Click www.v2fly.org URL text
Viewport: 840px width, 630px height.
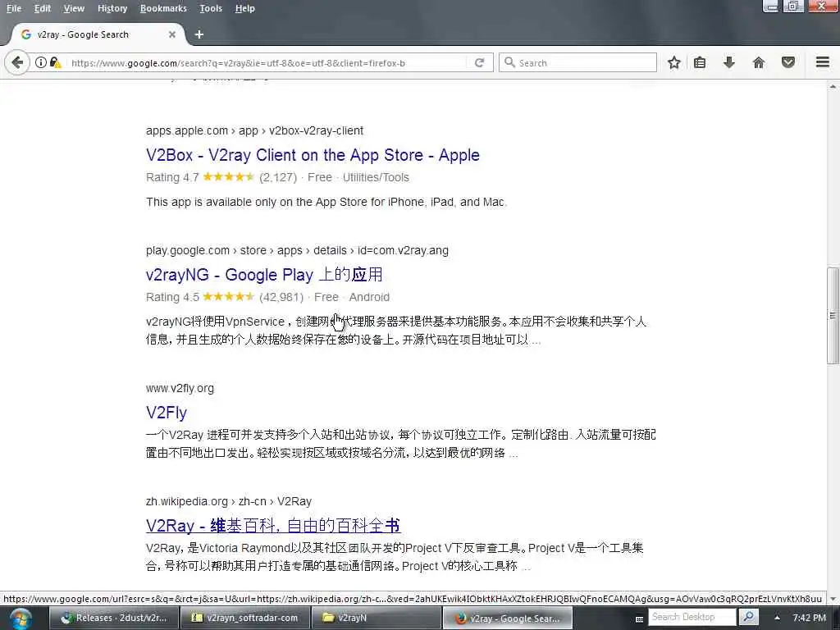pyautogui.click(x=180, y=388)
